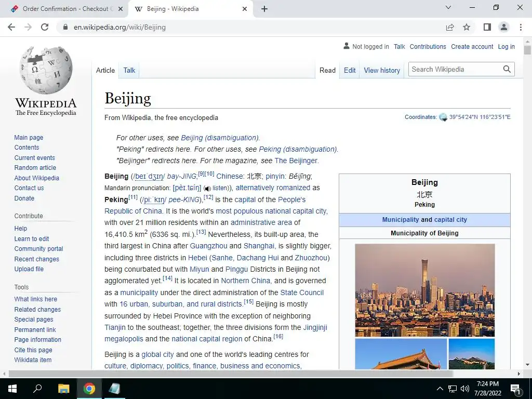The width and height of the screenshot is (532, 399).
Task: Open the browser side panel icon
Action: [x=487, y=27]
